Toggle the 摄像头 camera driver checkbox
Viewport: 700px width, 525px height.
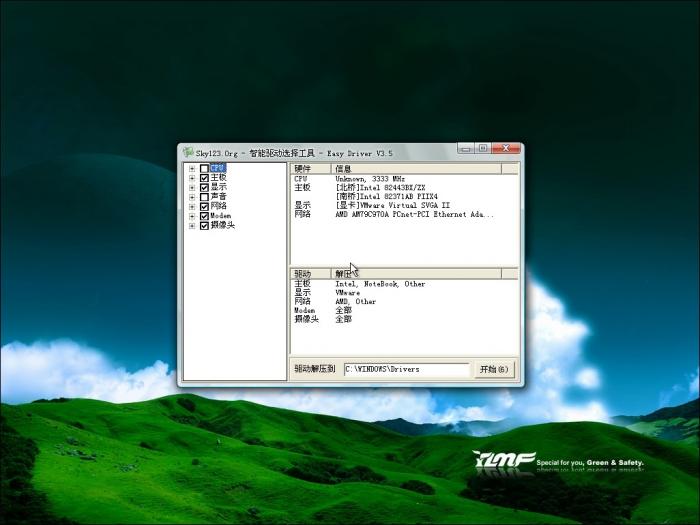204,225
